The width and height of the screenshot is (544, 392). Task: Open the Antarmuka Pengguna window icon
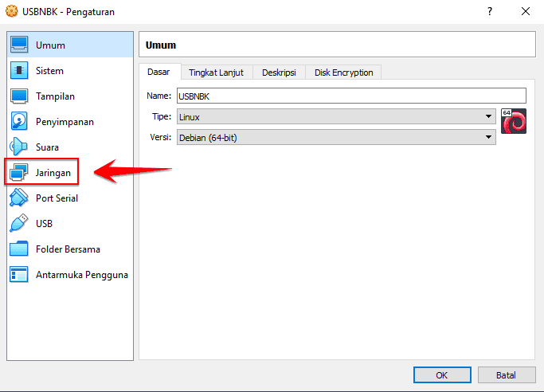[x=19, y=274]
